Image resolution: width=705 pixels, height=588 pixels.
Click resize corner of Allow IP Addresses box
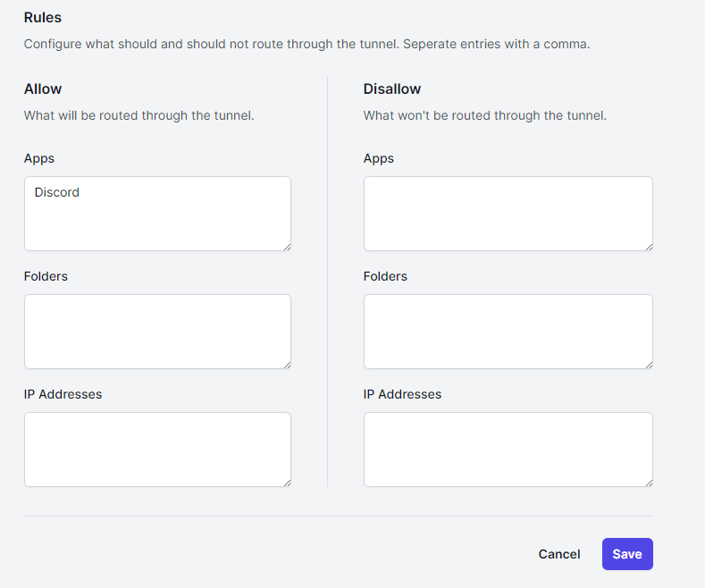pyautogui.click(x=286, y=482)
